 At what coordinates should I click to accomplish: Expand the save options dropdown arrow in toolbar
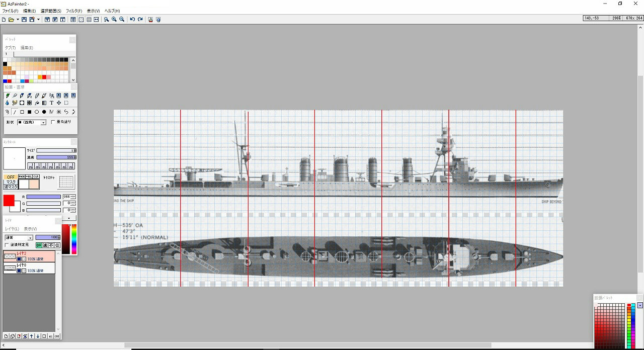pos(38,20)
